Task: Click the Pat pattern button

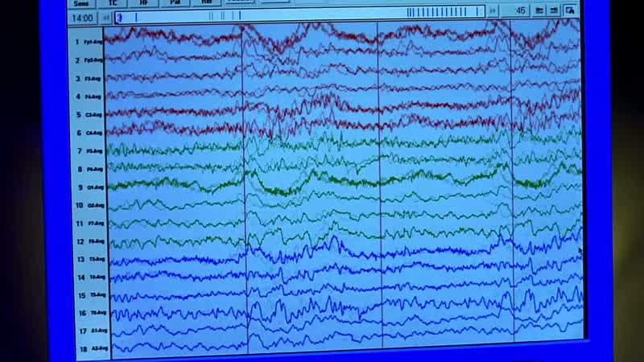Action: 175,2
